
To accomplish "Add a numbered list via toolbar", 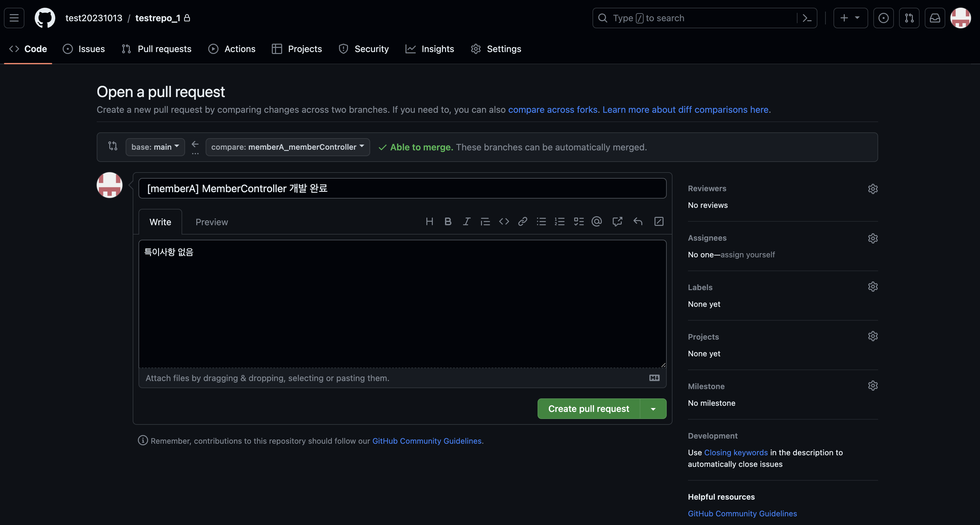I will pos(560,221).
